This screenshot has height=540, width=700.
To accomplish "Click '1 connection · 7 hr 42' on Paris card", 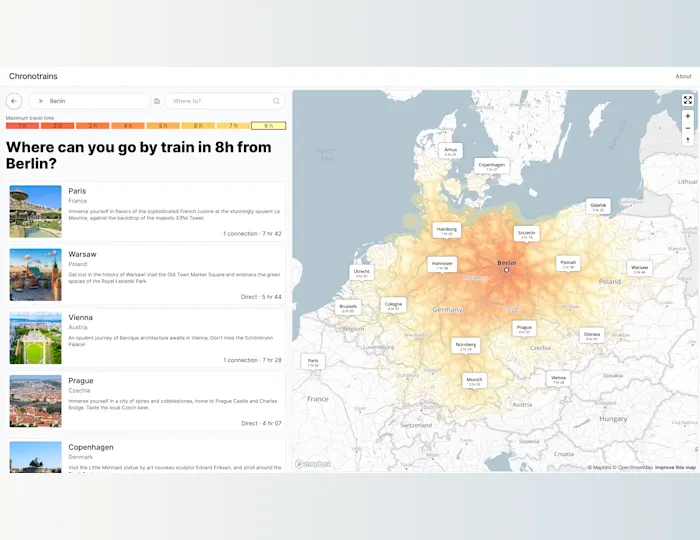I will (252, 234).
